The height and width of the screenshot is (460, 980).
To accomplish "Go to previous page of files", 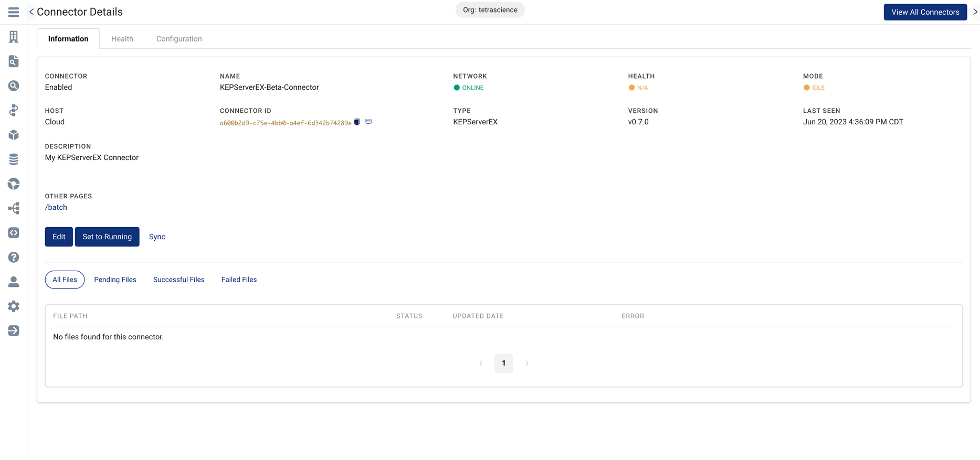I will click(x=481, y=363).
